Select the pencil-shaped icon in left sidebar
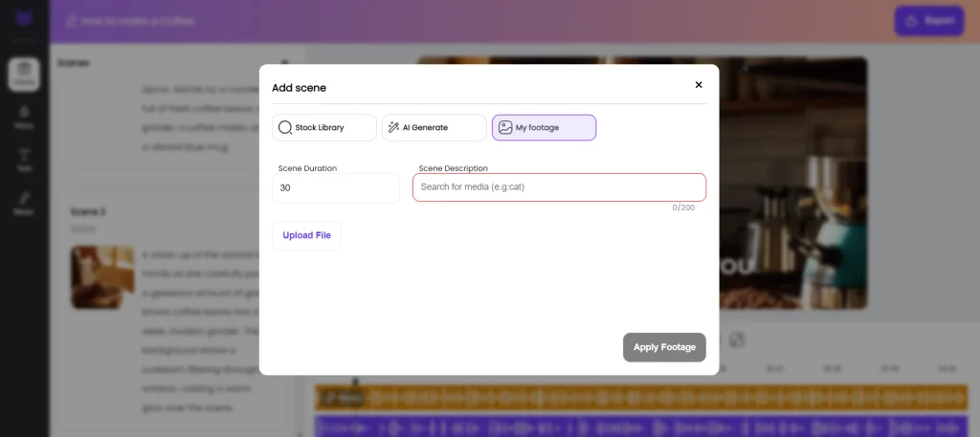 [24, 203]
